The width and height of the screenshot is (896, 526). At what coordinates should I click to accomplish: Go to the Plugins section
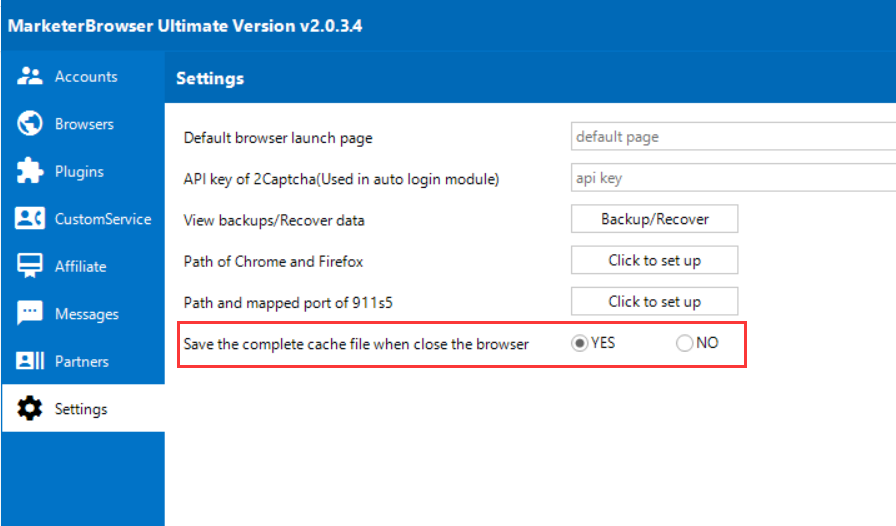pos(79,172)
